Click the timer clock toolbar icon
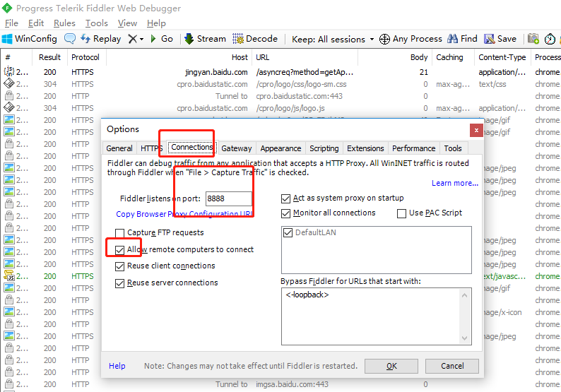The width and height of the screenshot is (561, 392). pos(550,39)
